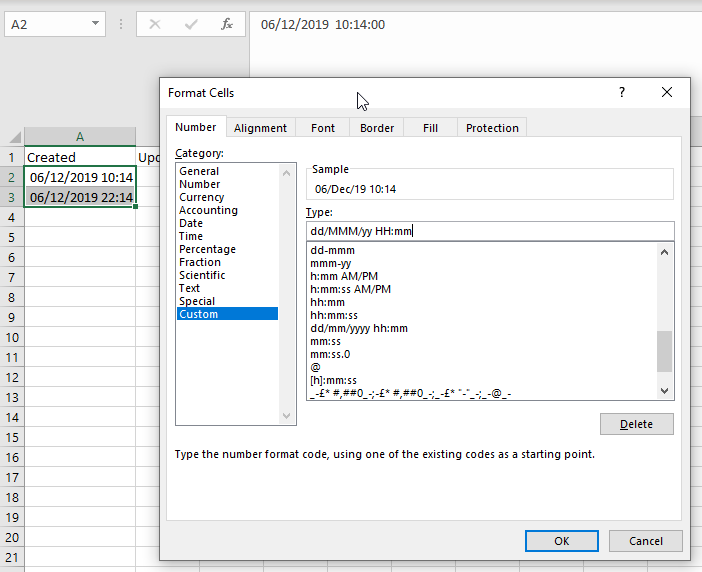Choose the hh:mm:ss format code
The width and height of the screenshot is (702, 572).
pos(482,315)
